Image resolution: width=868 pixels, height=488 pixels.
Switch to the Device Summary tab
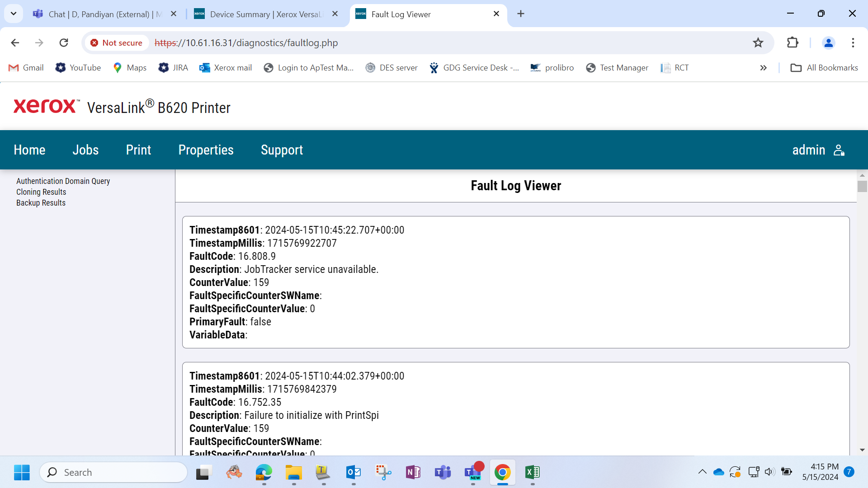tap(267, 14)
